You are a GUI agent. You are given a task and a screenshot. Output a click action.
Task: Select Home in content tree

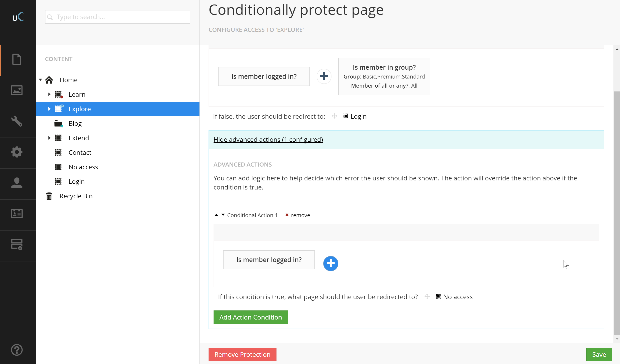[x=68, y=80]
